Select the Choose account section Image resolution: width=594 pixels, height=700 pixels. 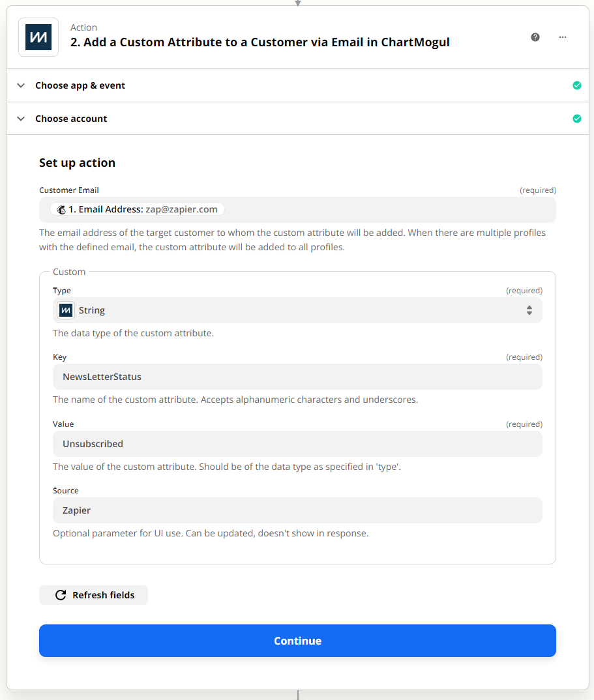coord(297,119)
